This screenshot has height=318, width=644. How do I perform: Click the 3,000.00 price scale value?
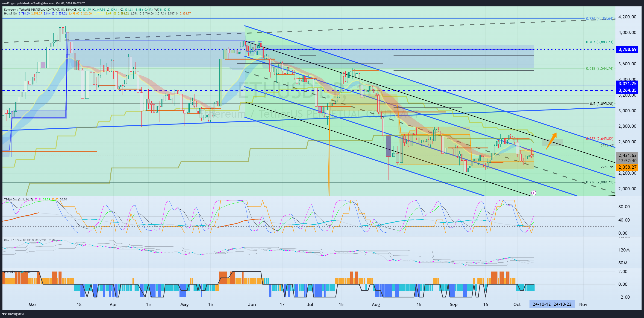[627, 111]
